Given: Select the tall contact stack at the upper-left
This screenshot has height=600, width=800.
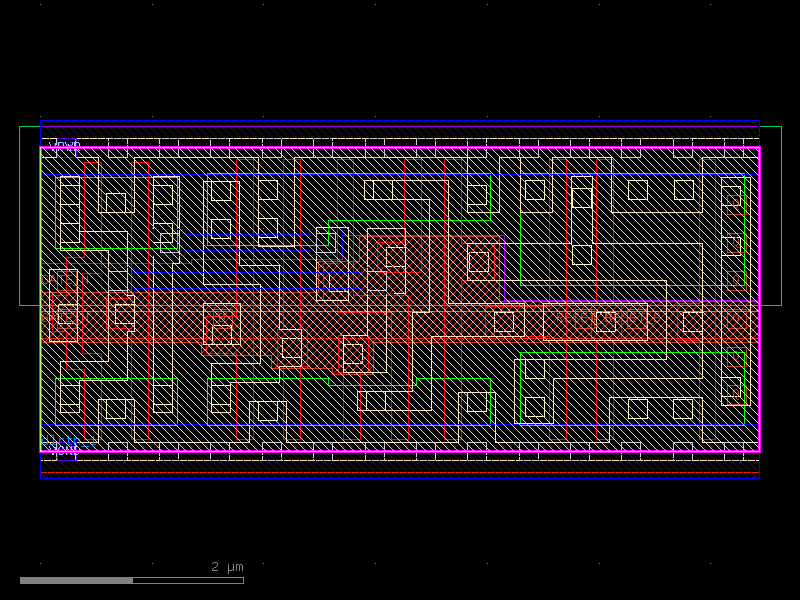Looking at the screenshot, I should point(70,212).
